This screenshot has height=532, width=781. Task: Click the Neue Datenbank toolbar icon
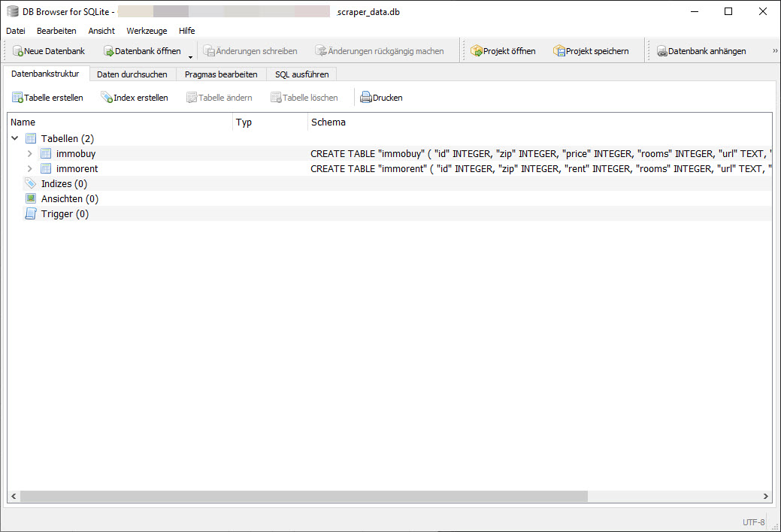18,51
